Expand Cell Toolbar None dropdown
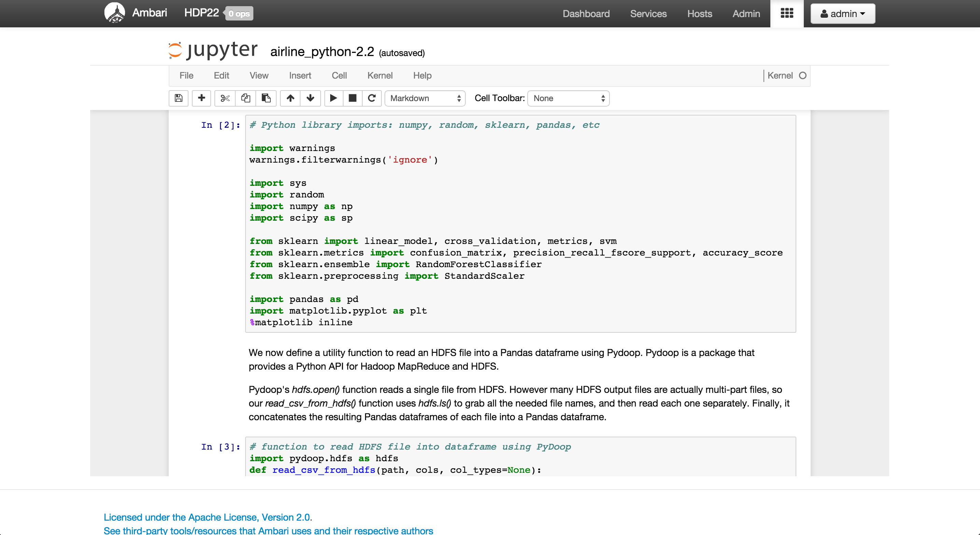Image resolution: width=980 pixels, height=535 pixels. point(568,98)
